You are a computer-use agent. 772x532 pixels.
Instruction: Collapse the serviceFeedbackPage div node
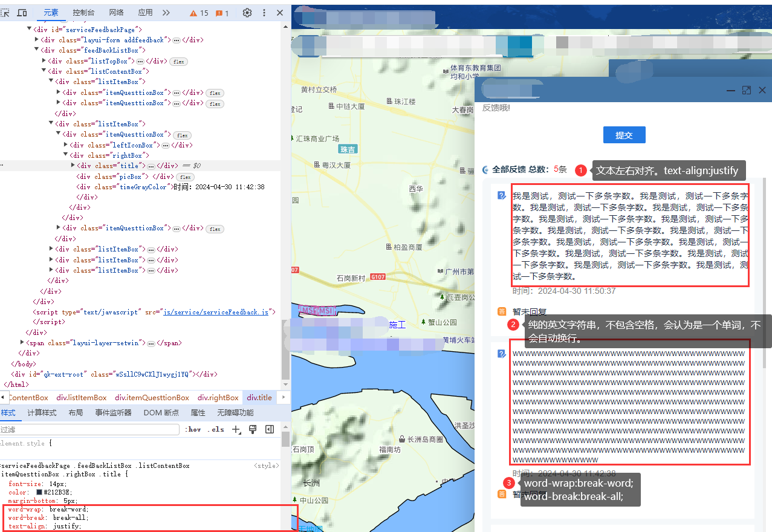29,29
